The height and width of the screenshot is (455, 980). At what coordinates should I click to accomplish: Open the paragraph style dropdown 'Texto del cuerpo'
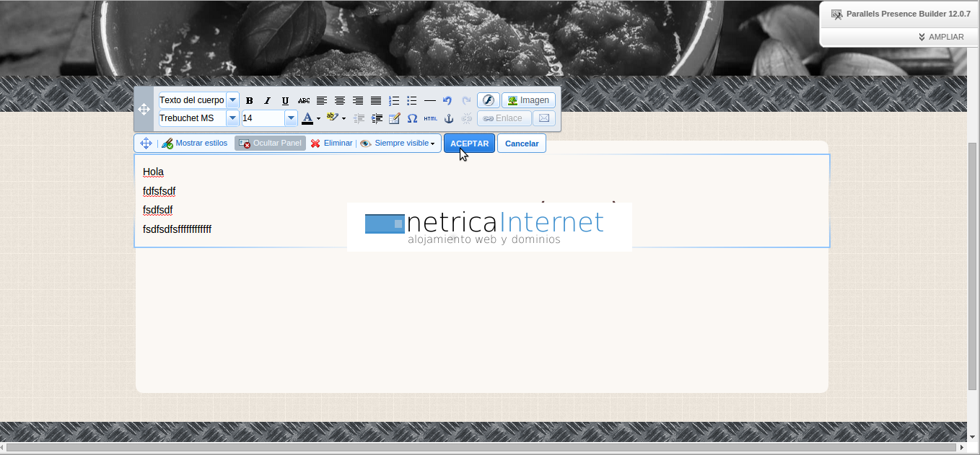click(x=232, y=100)
